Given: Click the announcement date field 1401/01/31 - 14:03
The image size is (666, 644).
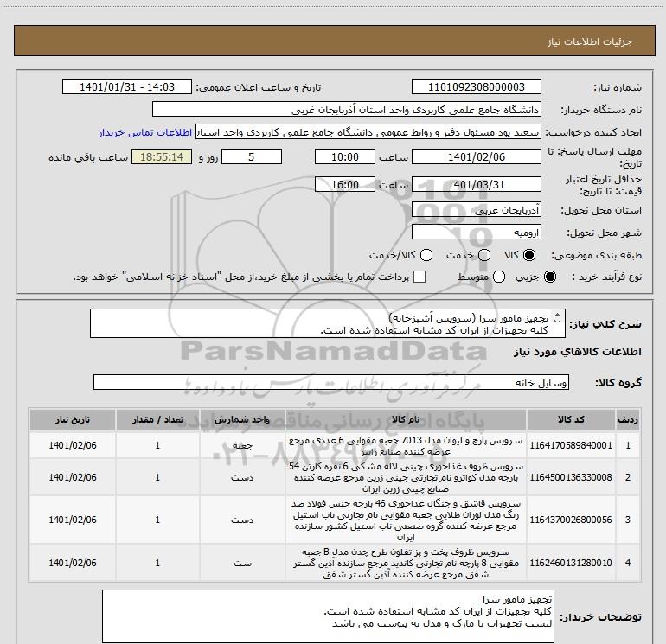Looking at the screenshot, I should click(x=127, y=87).
